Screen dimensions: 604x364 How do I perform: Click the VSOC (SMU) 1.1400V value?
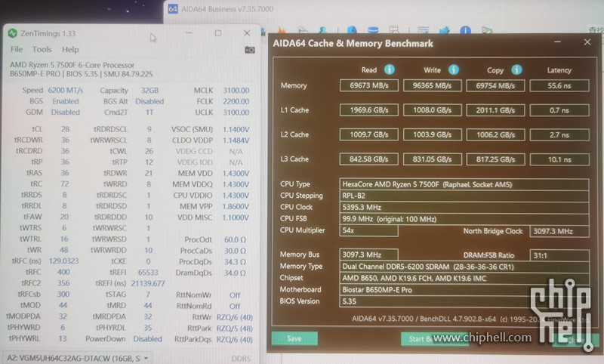coord(236,129)
